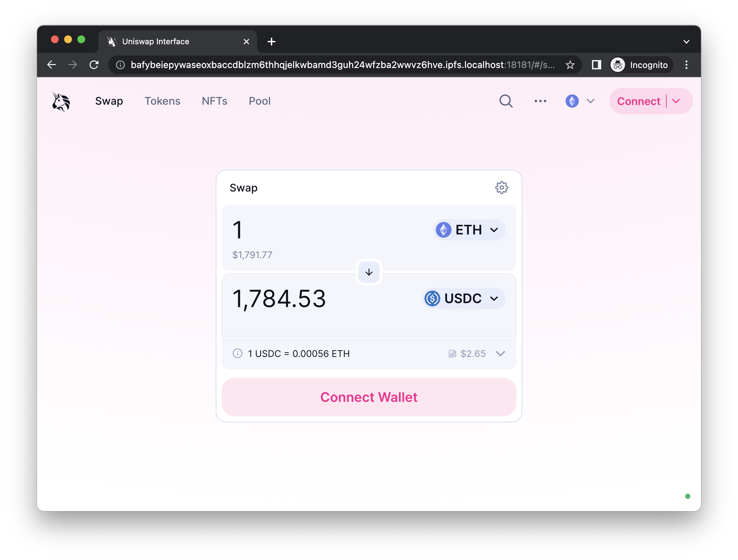The height and width of the screenshot is (560, 738).
Task: Click the swap direction arrow button
Action: [369, 272]
